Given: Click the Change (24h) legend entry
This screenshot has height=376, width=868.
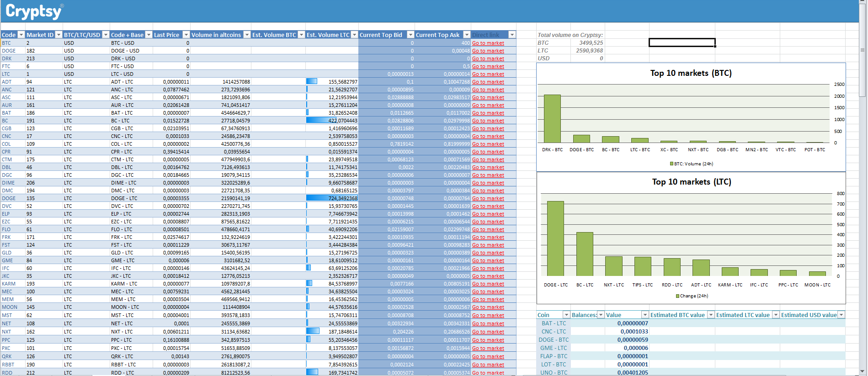Looking at the screenshot, I should point(692,296).
